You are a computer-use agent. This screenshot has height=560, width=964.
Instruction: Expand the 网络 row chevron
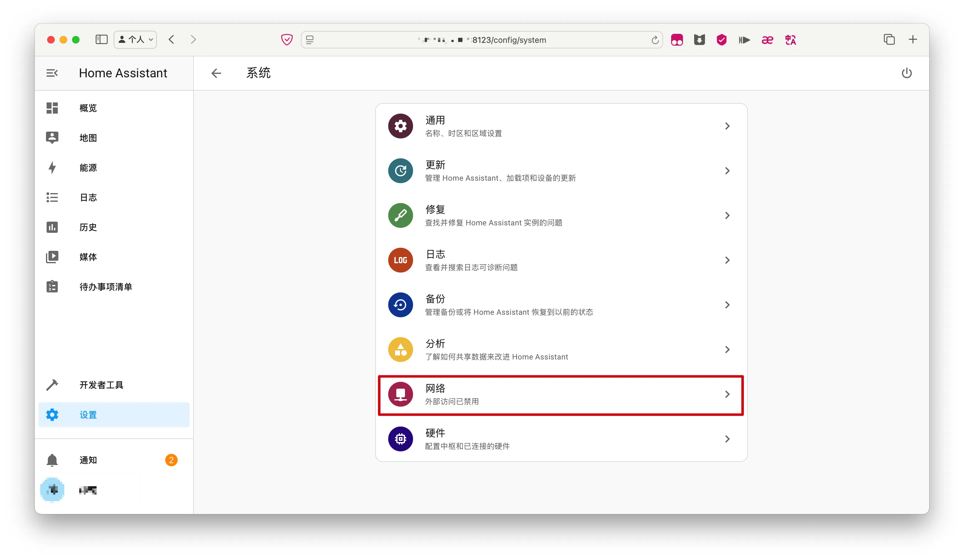coord(727,394)
